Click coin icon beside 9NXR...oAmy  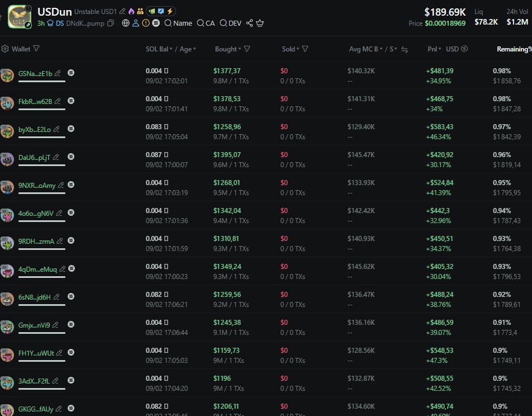pyautogui.click(x=71, y=185)
